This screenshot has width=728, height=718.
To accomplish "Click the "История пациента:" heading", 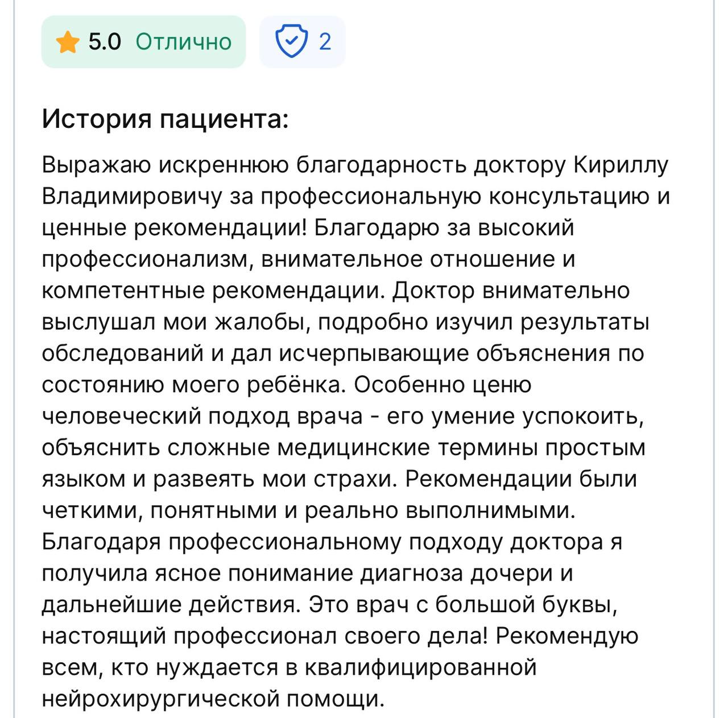I will click(166, 119).
